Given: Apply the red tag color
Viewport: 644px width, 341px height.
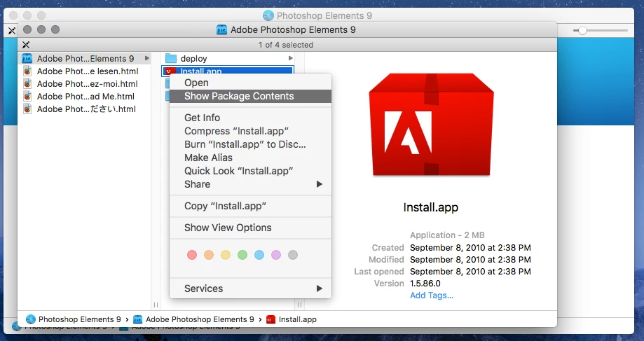Looking at the screenshot, I should coord(192,255).
